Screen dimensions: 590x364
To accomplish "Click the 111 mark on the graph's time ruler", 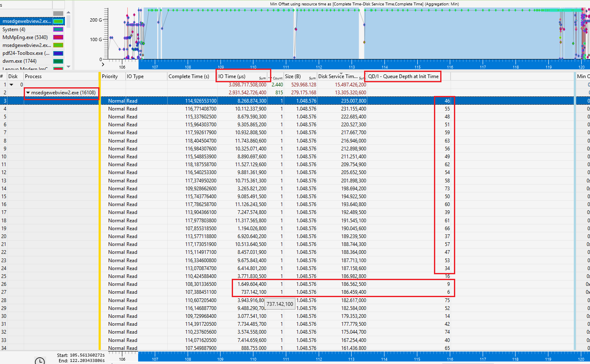I will pos(286,67).
